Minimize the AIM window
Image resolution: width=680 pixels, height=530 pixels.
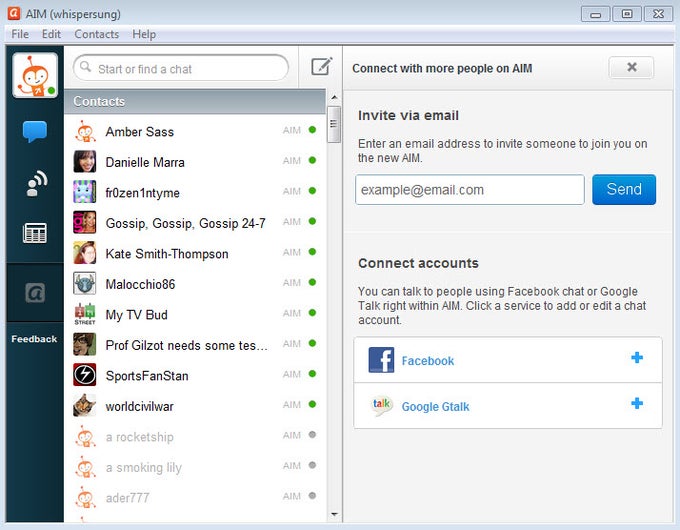pyautogui.click(x=595, y=14)
